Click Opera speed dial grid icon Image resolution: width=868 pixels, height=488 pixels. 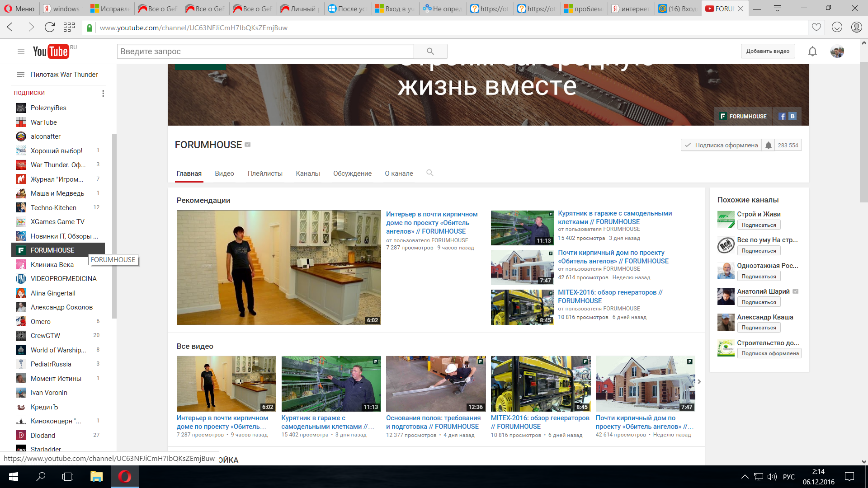point(69,27)
